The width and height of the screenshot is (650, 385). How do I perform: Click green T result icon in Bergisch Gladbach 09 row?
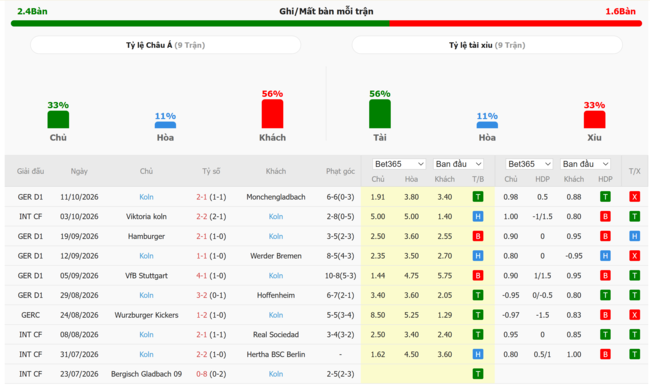point(478,374)
